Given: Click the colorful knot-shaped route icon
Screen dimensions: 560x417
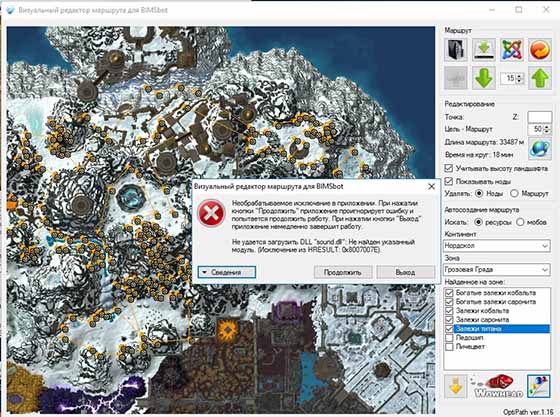Looking at the screenshot, I should tap(512, 49).
